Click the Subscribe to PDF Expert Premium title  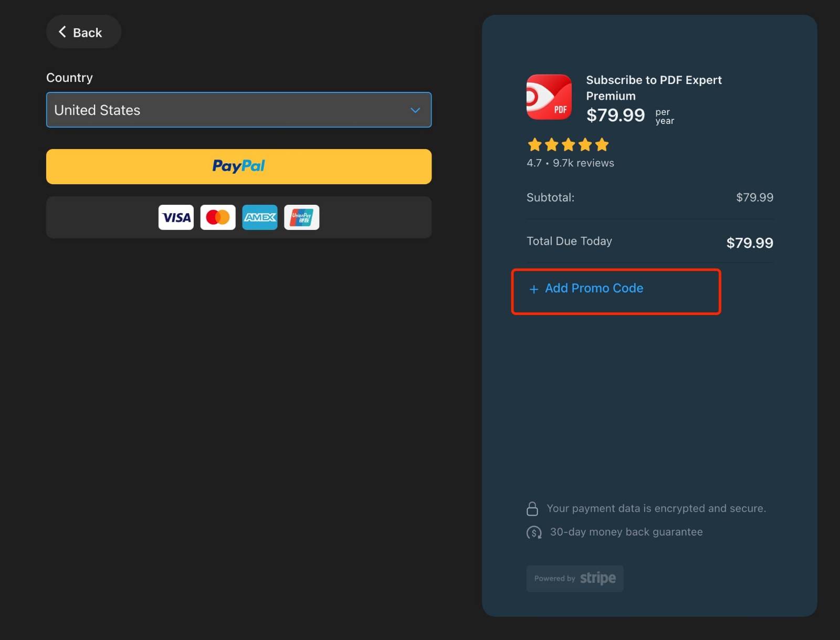(x=654, y=88)
